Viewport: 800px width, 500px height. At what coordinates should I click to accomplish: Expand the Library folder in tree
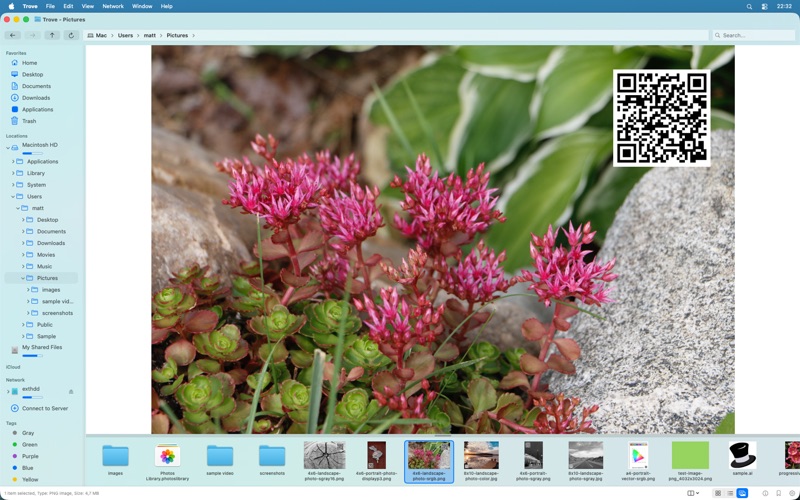(x=13, y=173)
